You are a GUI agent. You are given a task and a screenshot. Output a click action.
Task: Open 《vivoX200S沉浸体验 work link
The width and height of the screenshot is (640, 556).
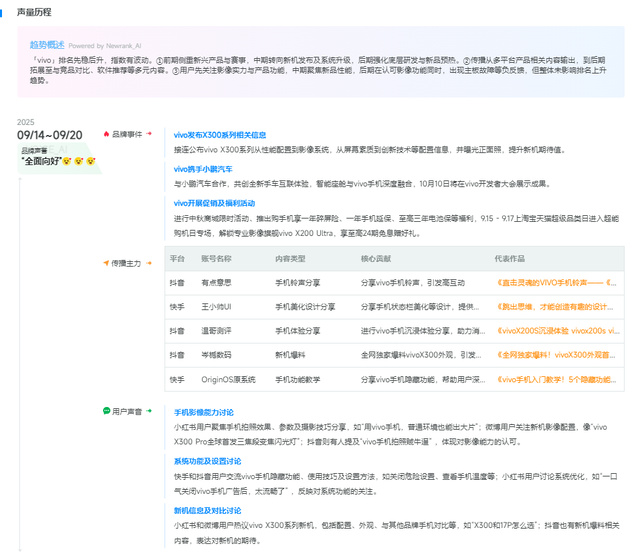point(558,331)
